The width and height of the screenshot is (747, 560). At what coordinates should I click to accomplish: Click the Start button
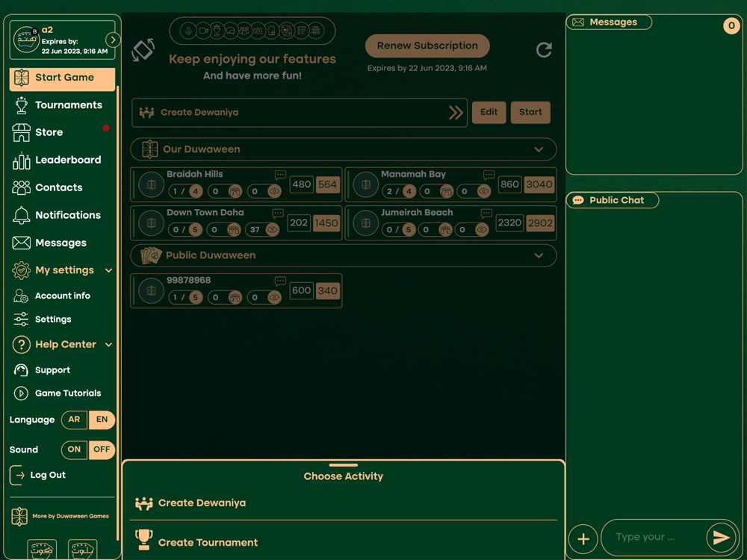point(530,113)
